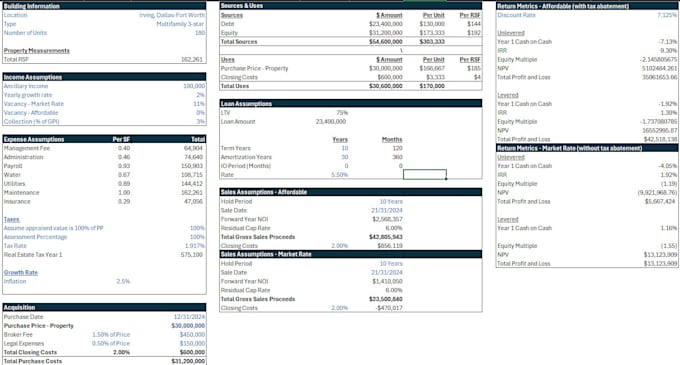Click the Number of Units value 180
This screenshot has height=365, width=680.
[x=200, y=33]
